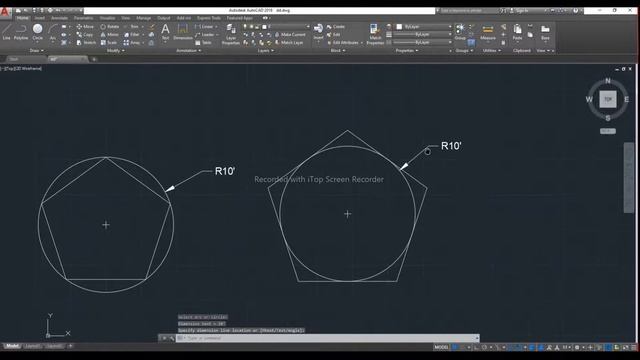Open the lineweight ByLayer dropdown
The height and width of the screenshot is (360, 640).
click(x=423, y=35)
